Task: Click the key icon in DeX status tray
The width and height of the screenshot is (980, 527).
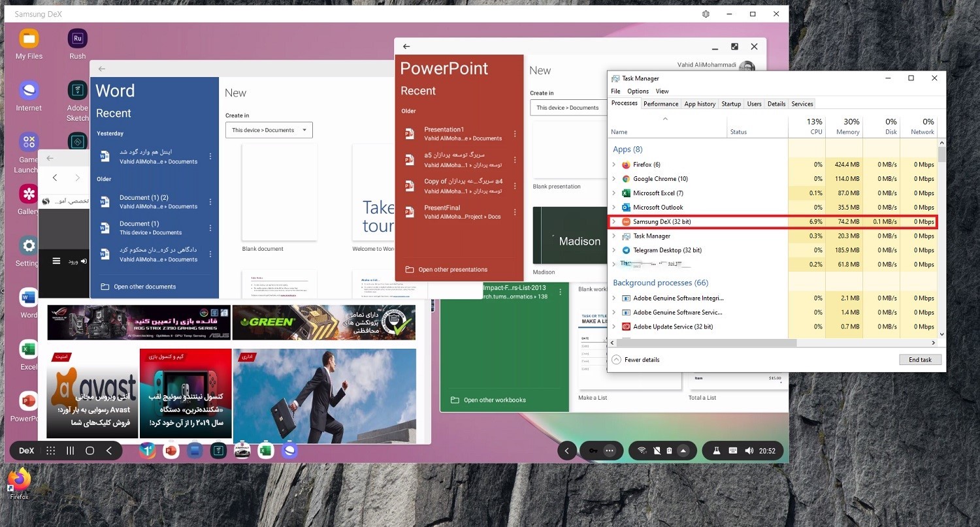Action: click(x=592, y=451)
